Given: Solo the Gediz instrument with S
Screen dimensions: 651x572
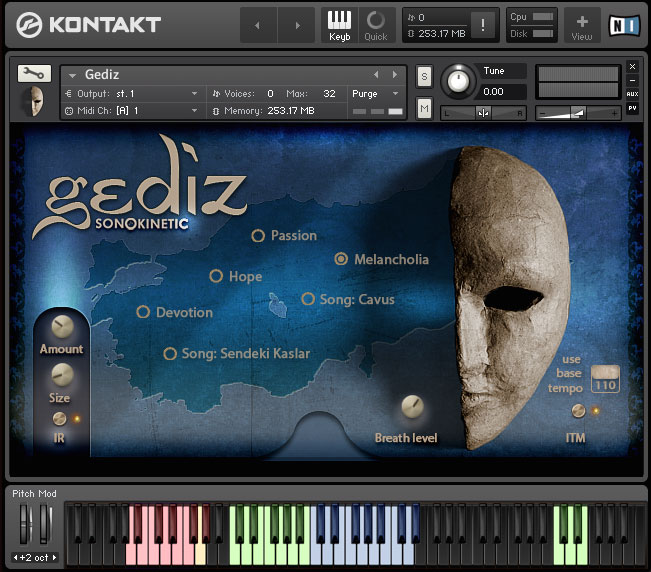Looking at the screenshot, I should pos(424,76).
